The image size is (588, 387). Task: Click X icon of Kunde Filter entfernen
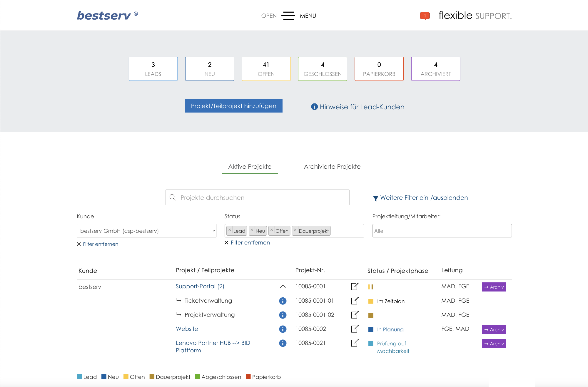[79, 244]
